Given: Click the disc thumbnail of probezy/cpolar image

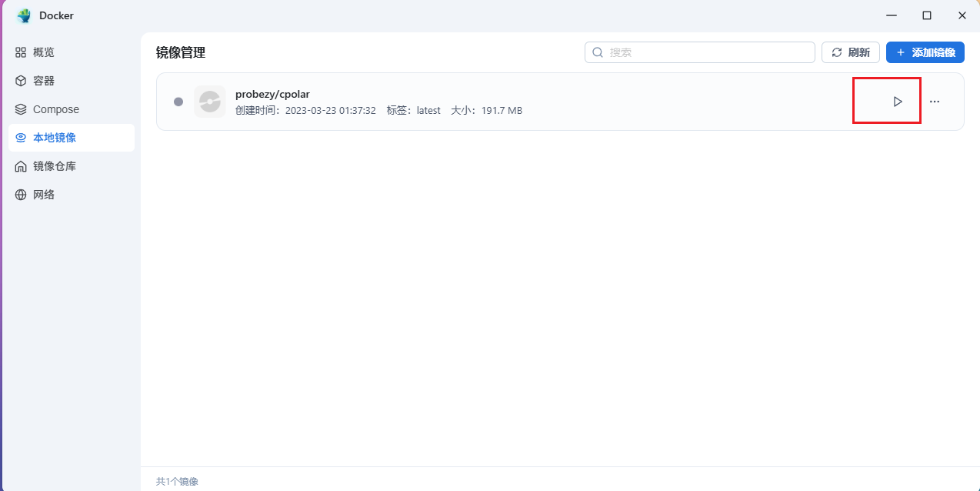Looking at the screenshot, I should coord(209,102).
